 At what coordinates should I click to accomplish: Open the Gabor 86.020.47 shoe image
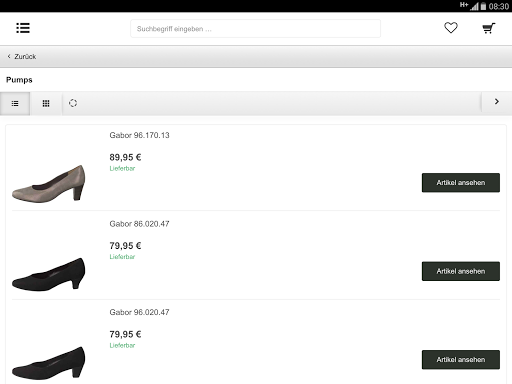point(49,274)
